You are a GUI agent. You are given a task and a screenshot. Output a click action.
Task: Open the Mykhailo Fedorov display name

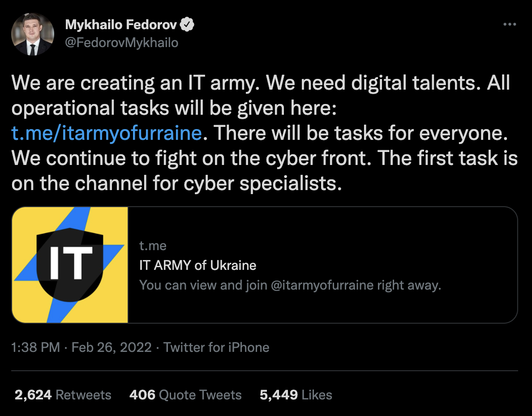pos(121,25)
